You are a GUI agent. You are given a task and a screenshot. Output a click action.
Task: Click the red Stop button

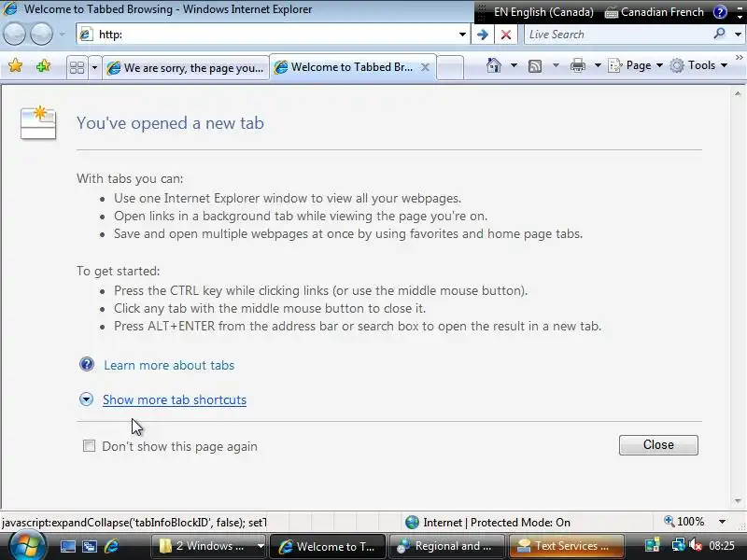[x=506, y=35]
